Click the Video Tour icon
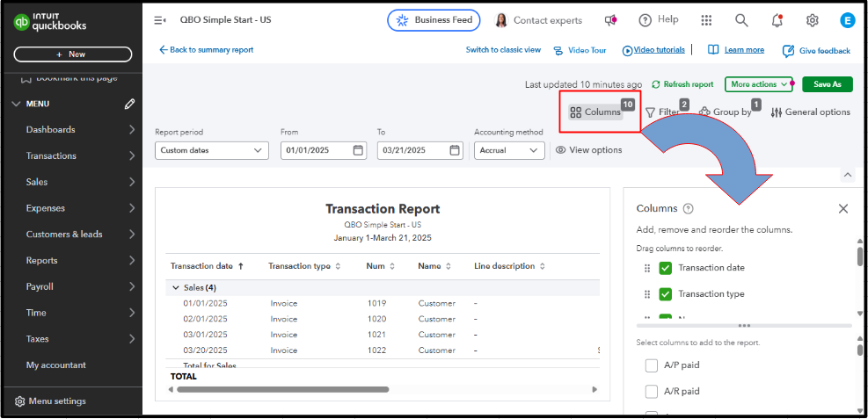 coord(558,50)
